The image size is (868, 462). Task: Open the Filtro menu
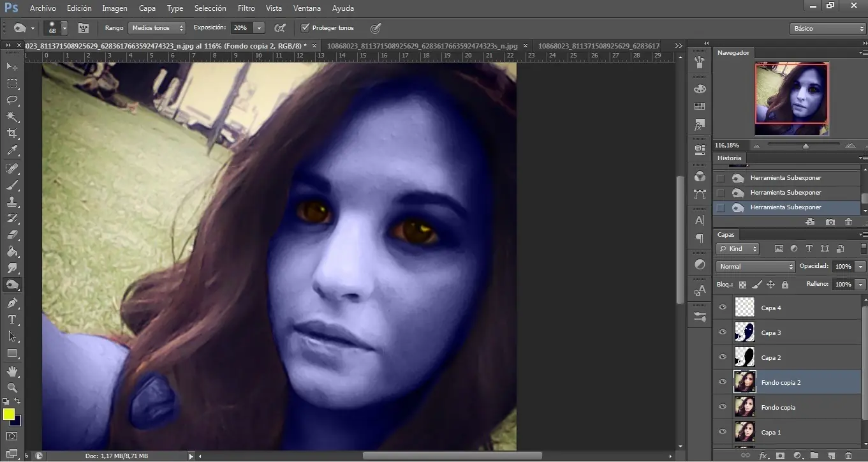(246, 8)
